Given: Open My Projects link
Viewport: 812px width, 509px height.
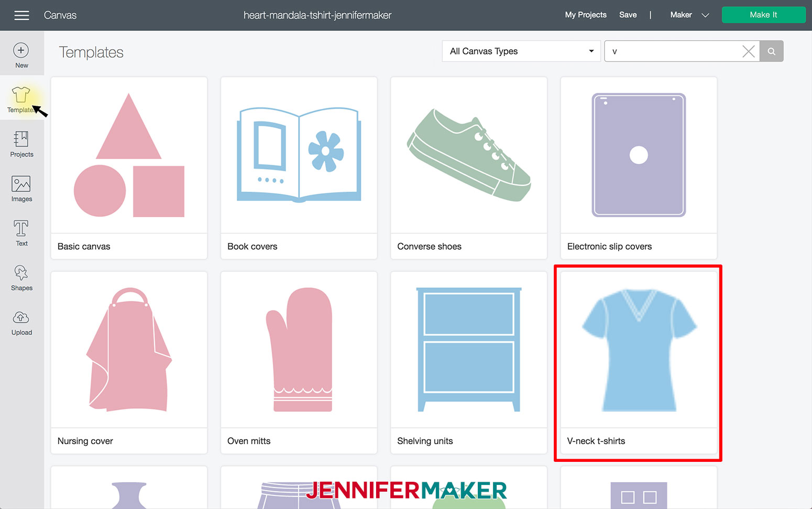Looking at the screenshot, I should pyautogui.click(x=586, y=15).
